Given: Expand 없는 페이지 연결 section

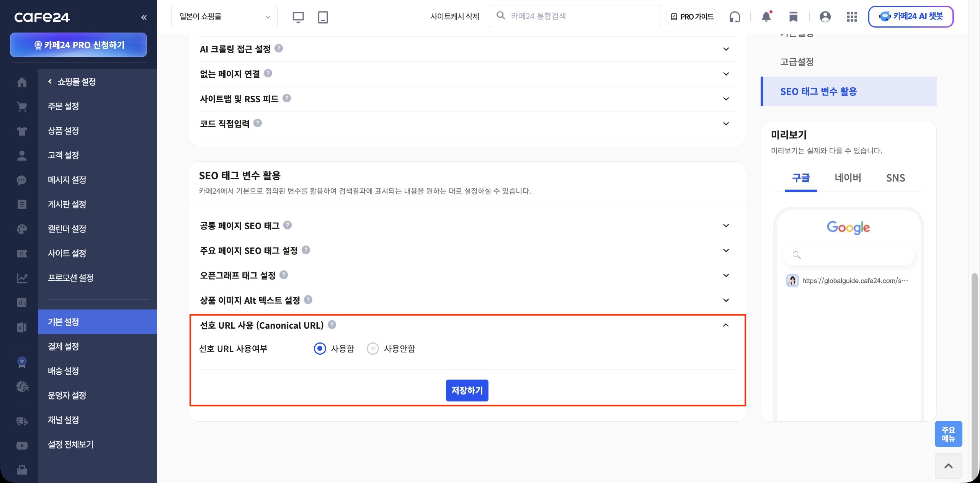Looking at the screenshot, I should tap(726, 74).
